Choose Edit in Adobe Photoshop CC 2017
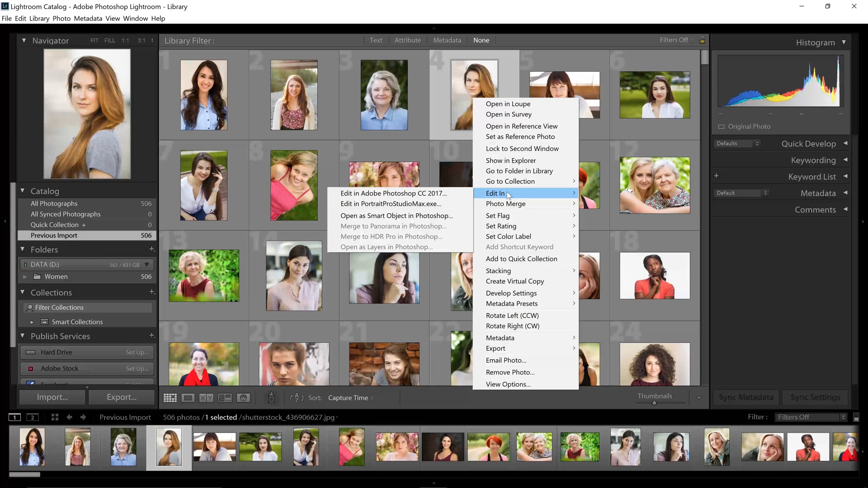Image resolution: width=868 pixels, height=488 pixels. [x=393, y=193]
